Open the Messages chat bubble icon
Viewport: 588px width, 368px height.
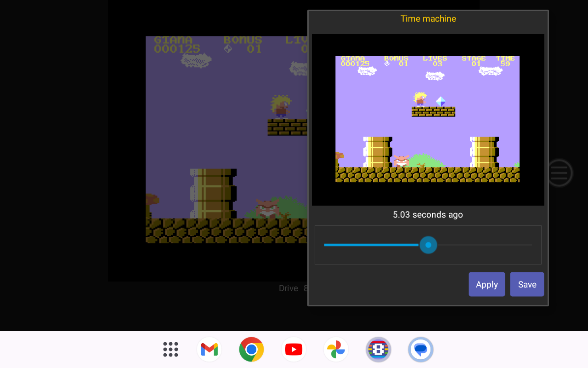click(x=420, y=350)
